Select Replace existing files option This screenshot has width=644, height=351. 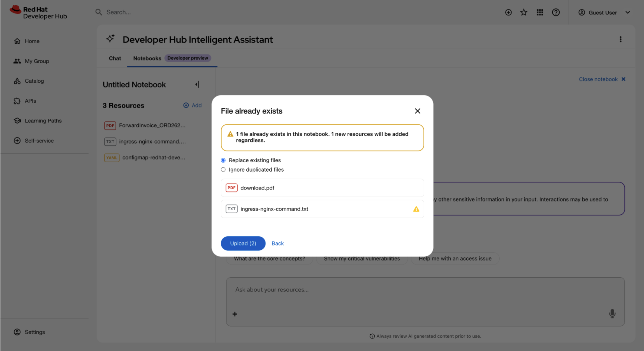[x=223, y=160]
